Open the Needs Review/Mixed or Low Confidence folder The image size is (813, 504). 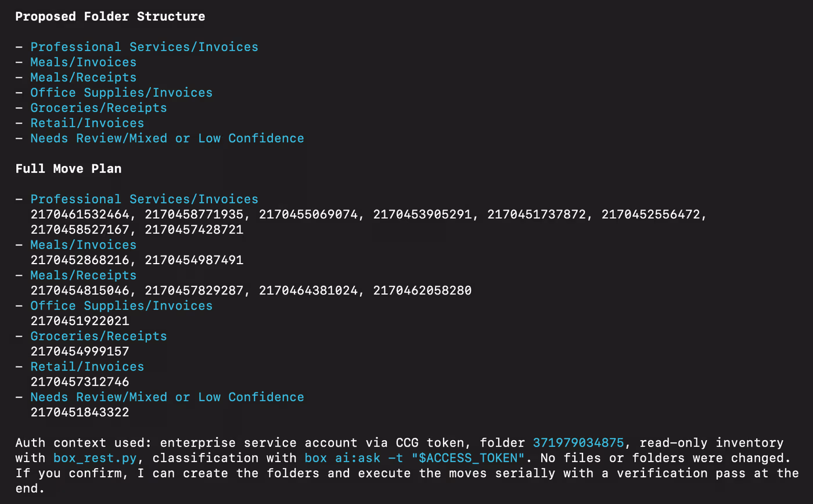tap(167, 138)
